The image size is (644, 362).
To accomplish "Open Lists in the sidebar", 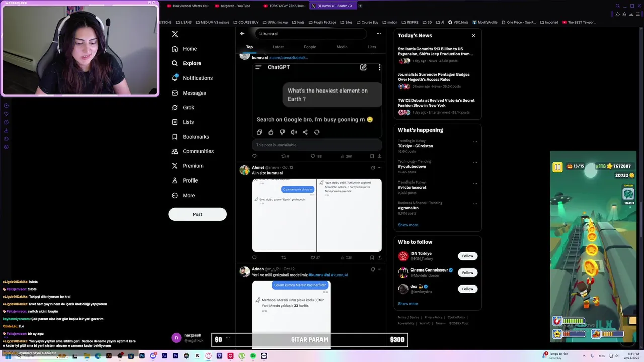I will coord(183,122).
